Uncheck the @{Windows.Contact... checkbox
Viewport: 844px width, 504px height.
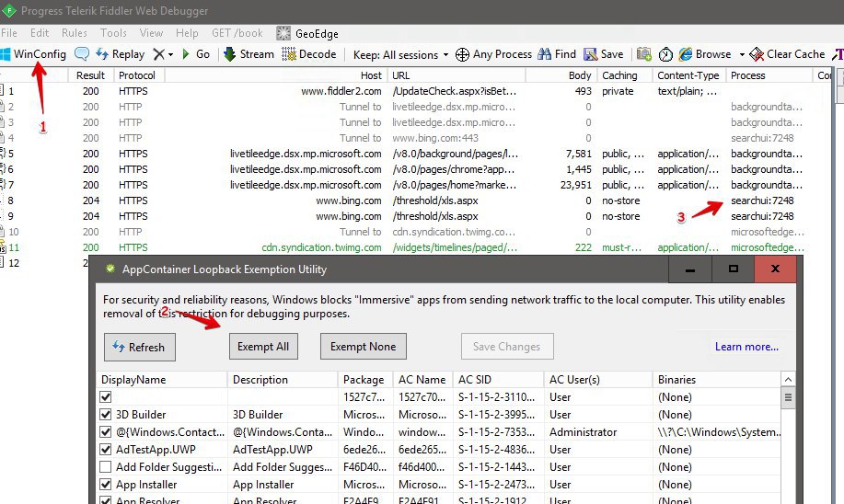106,432
